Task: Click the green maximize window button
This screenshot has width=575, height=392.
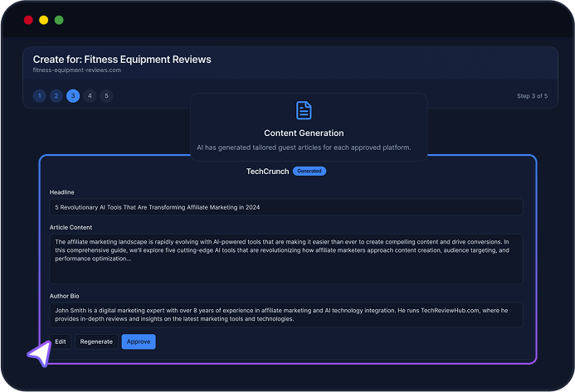Action: 58,20
